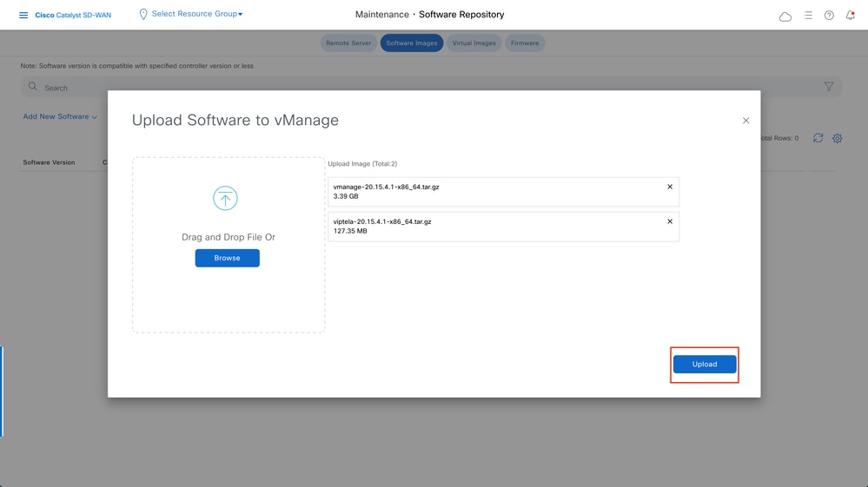868x487 pixels.
Task: Click the resource group location pin icon
Action: click(x=143, y=15)
